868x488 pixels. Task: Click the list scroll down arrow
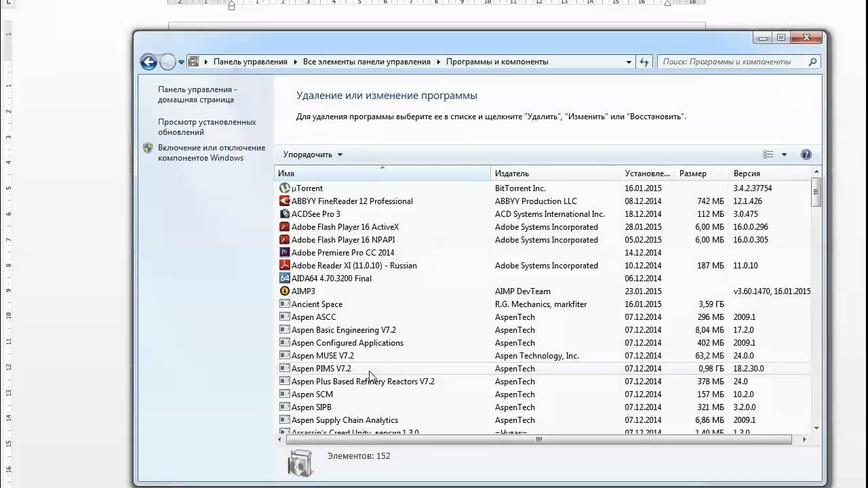coord(816,428)
